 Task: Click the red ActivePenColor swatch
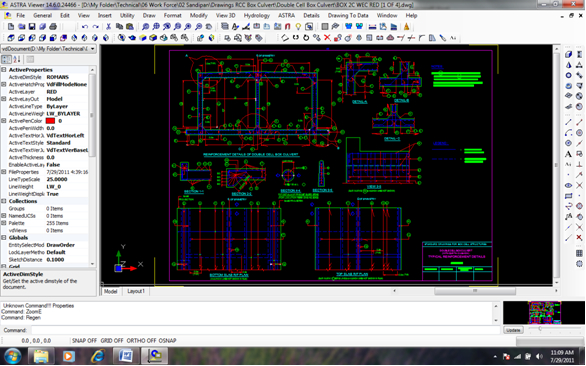(x=50, y=121)
